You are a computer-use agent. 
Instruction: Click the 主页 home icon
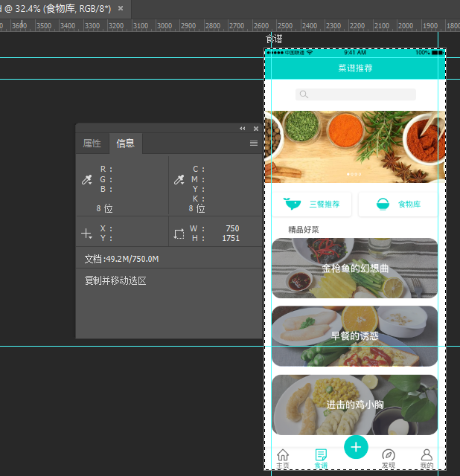tap(283, 455)
